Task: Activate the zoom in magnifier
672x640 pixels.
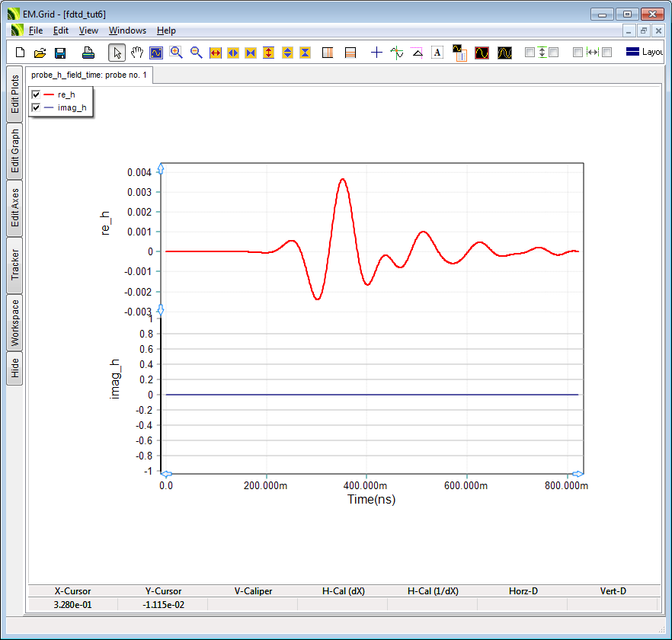Action: click(176, 53)
